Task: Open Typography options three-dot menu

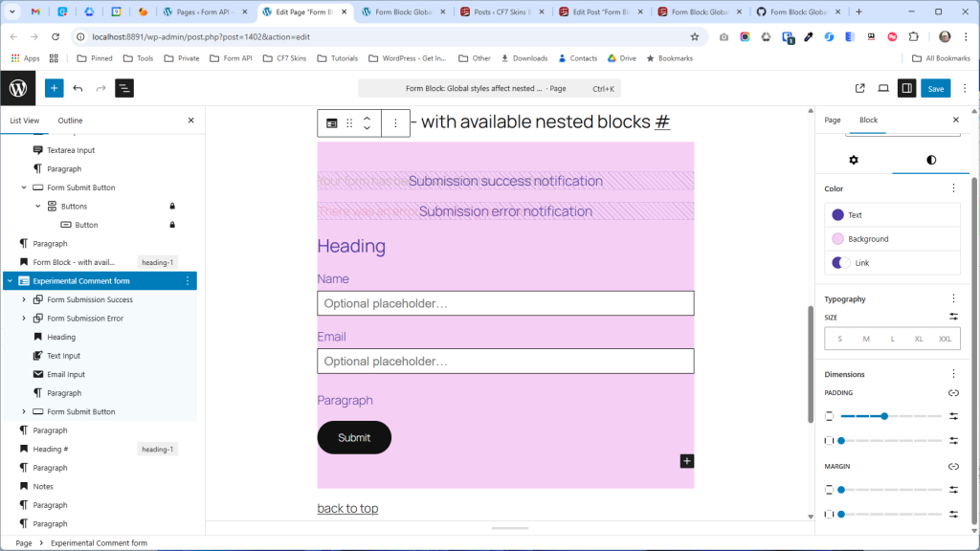Action: [x=953, y=298]
